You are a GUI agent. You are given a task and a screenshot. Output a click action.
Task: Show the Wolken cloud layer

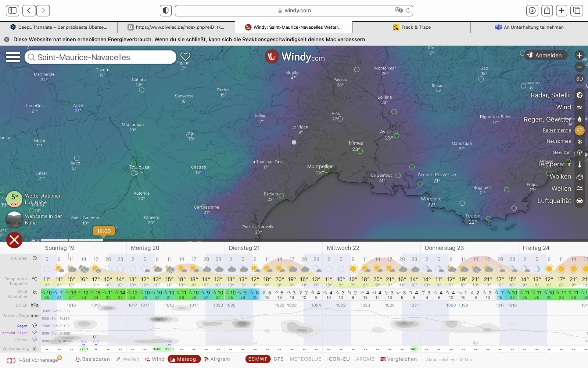pyautogui.click(x=580, y=177)
